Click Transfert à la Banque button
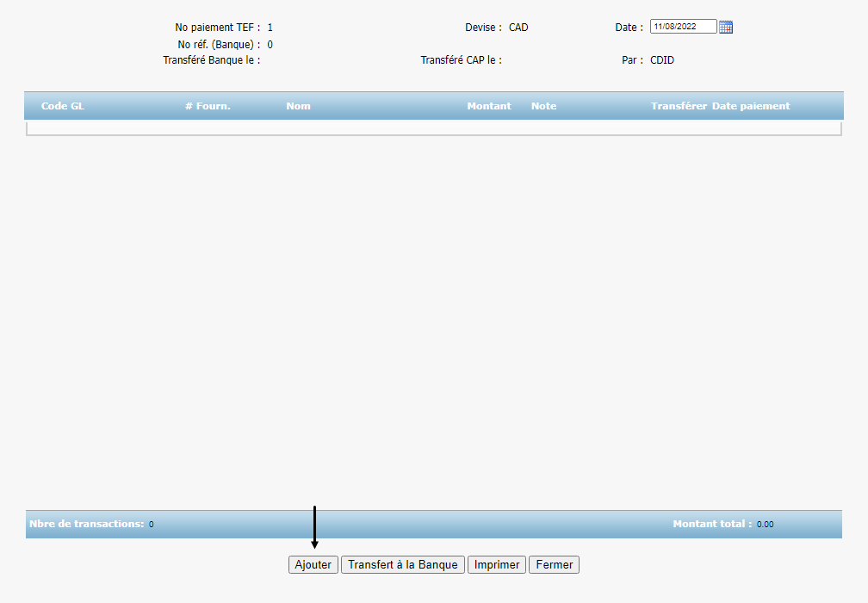This screenshot has height=603, width=868. coord(403,565)
